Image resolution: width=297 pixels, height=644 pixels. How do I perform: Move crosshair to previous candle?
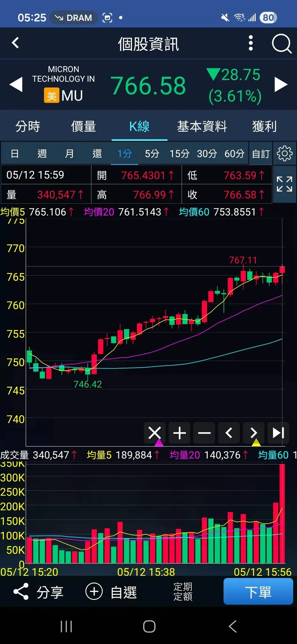click(x=229, y=433)
